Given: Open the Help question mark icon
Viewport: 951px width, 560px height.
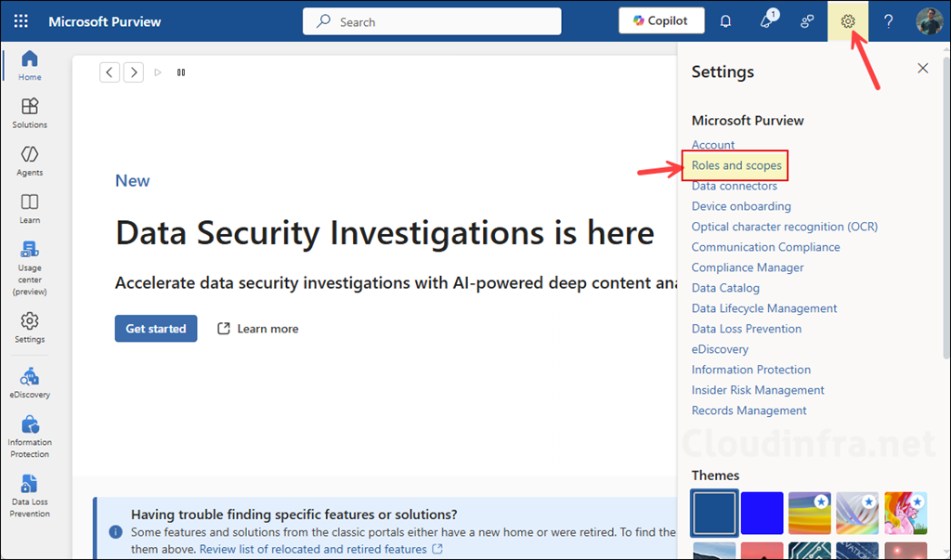Looking at the screenshot, I should coord(888,20).
